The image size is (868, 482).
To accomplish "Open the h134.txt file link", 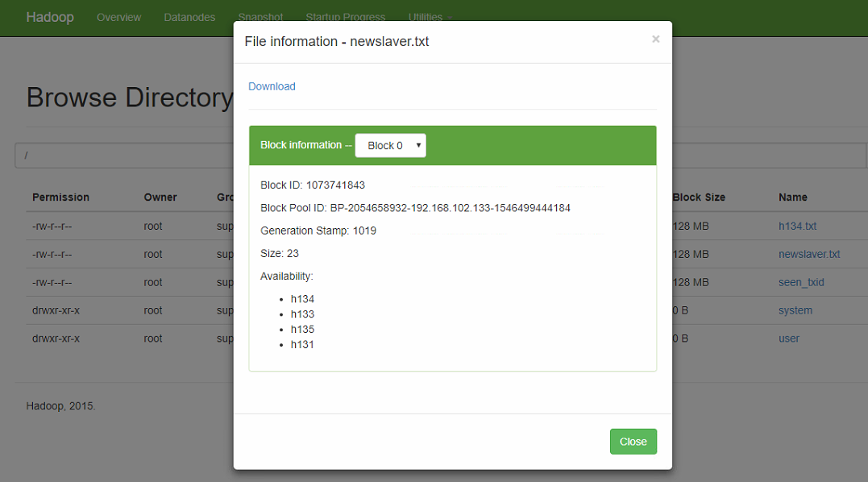I will point(797,226).
